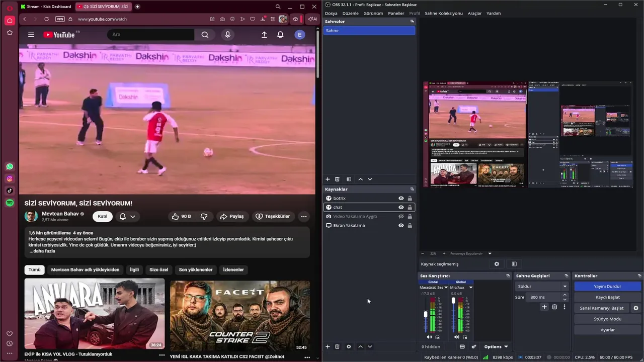This screenshot has height=362, width=644.
Task: Lock the botrix source
Action: [x=410, y=198]
